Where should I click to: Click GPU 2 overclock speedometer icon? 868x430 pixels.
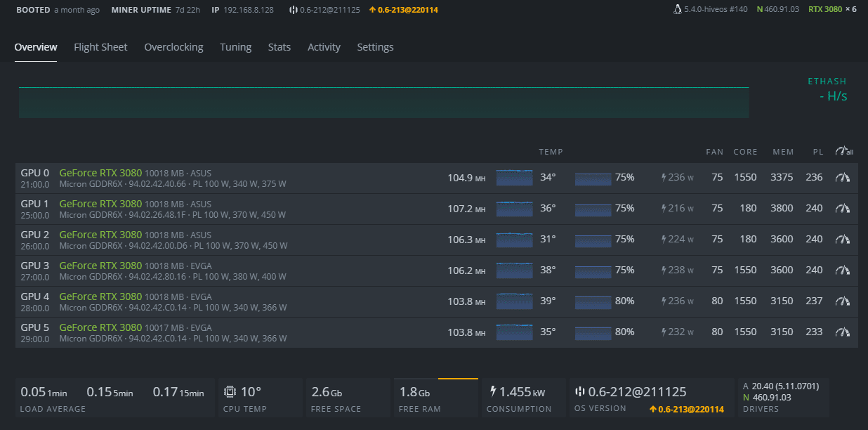[x=843, y=240]
